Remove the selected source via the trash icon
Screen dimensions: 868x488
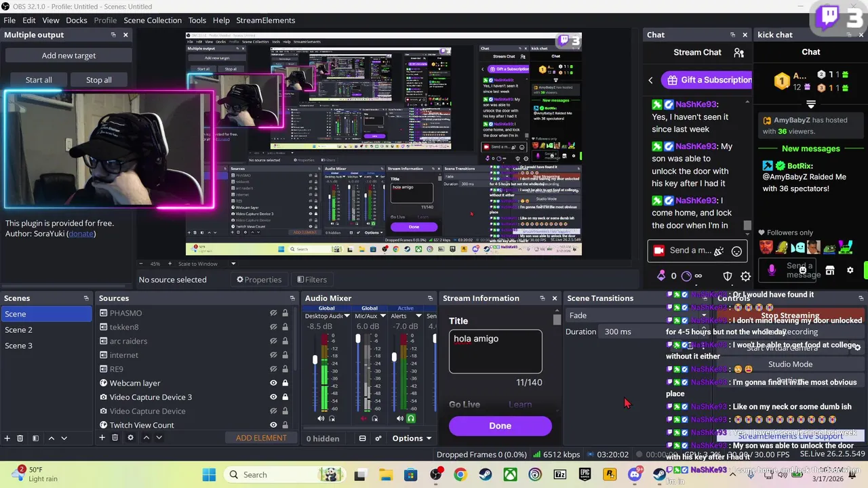pyautogui.click(x=116, y=438)
